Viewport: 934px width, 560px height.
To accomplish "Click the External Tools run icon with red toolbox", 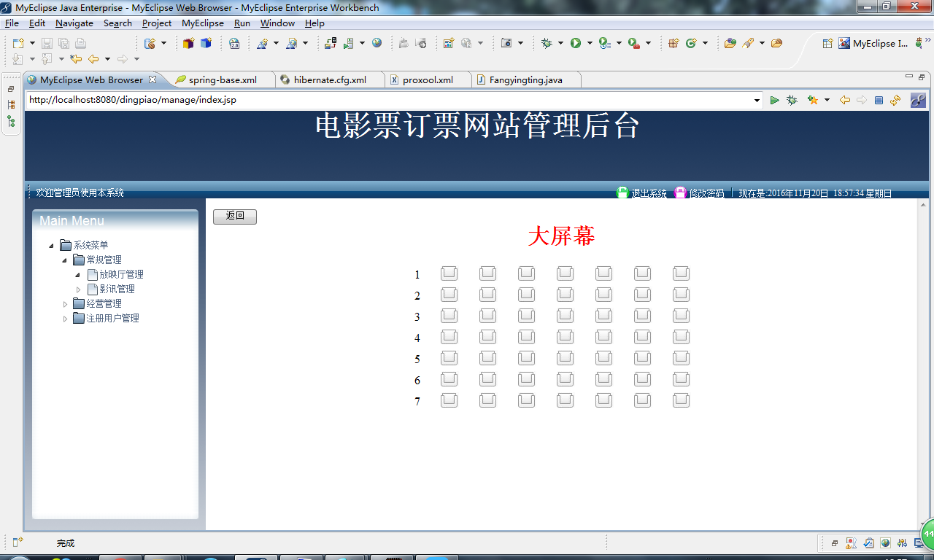I will pos(633,44).
